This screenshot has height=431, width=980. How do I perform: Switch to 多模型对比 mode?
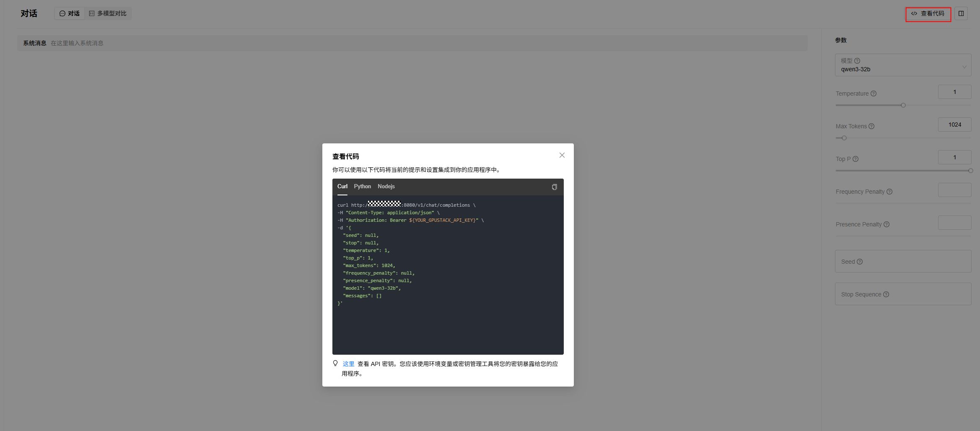[x=108, y=14]
